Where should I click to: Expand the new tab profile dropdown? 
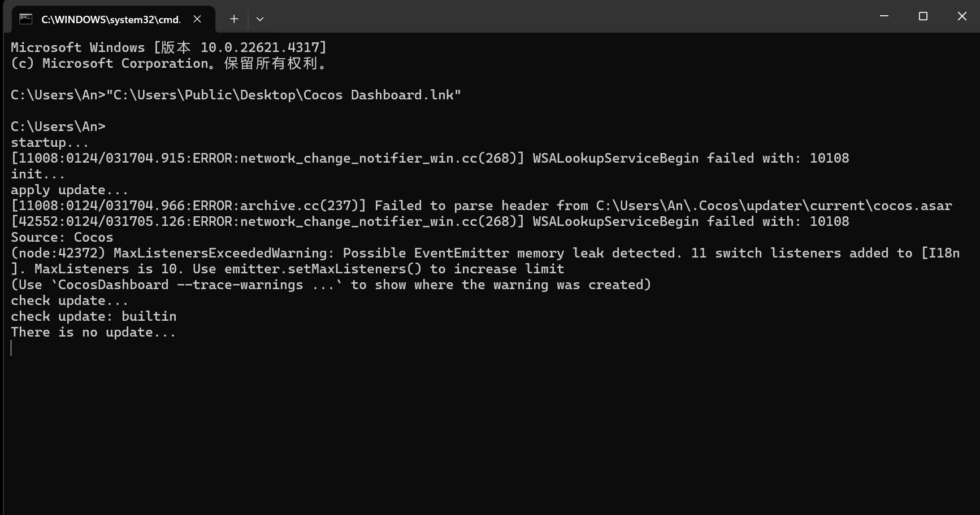[260, 19]
